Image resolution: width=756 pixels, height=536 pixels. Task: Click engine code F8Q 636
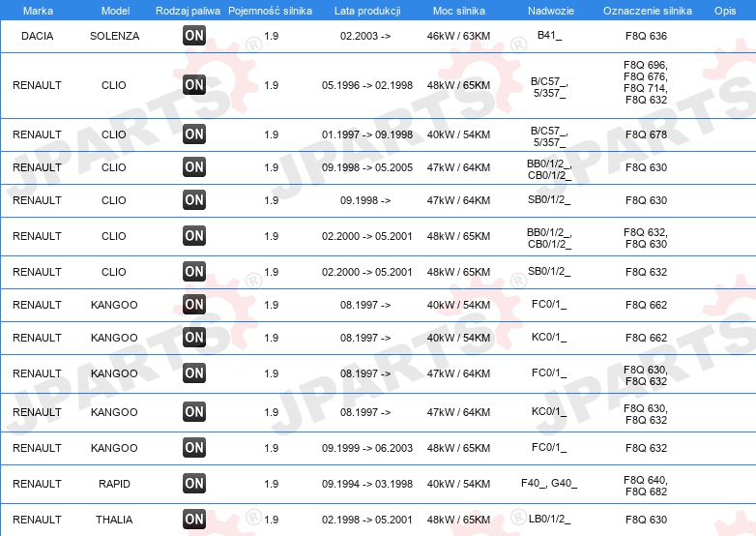pos(646,36)
